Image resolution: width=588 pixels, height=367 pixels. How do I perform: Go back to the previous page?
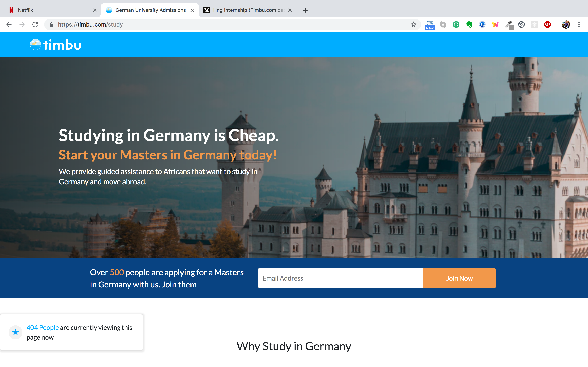pyautogui.click(x=9, y=24)
